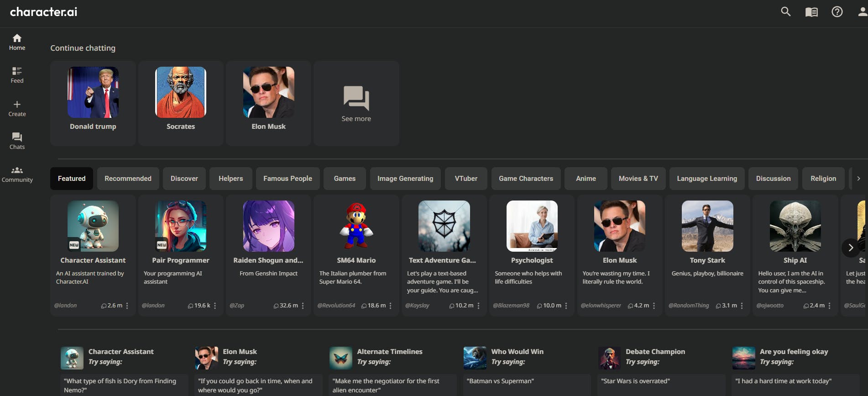Open the SM64 Mario featured avatar
This screenshot has height=396, width=868.
click(356, 226)
